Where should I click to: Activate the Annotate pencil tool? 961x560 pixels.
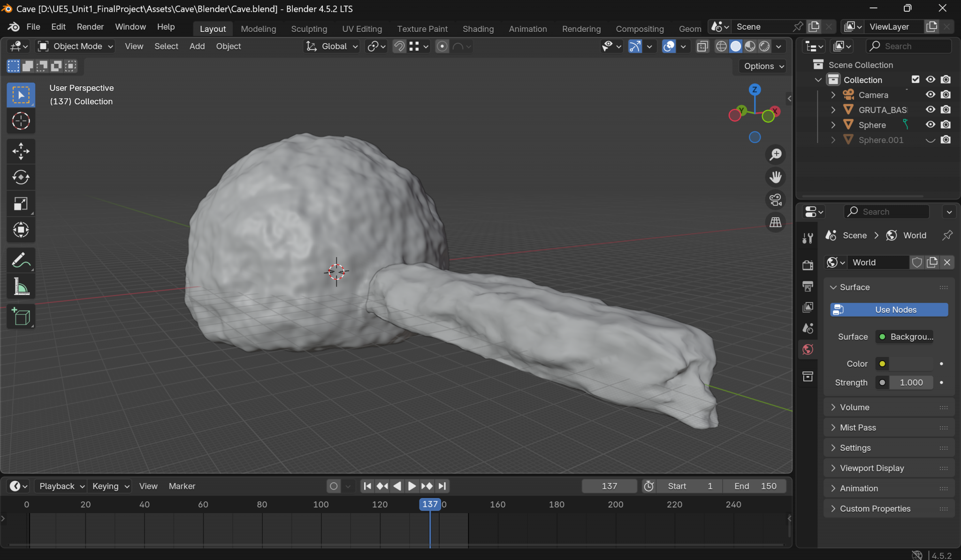(21, 260)
